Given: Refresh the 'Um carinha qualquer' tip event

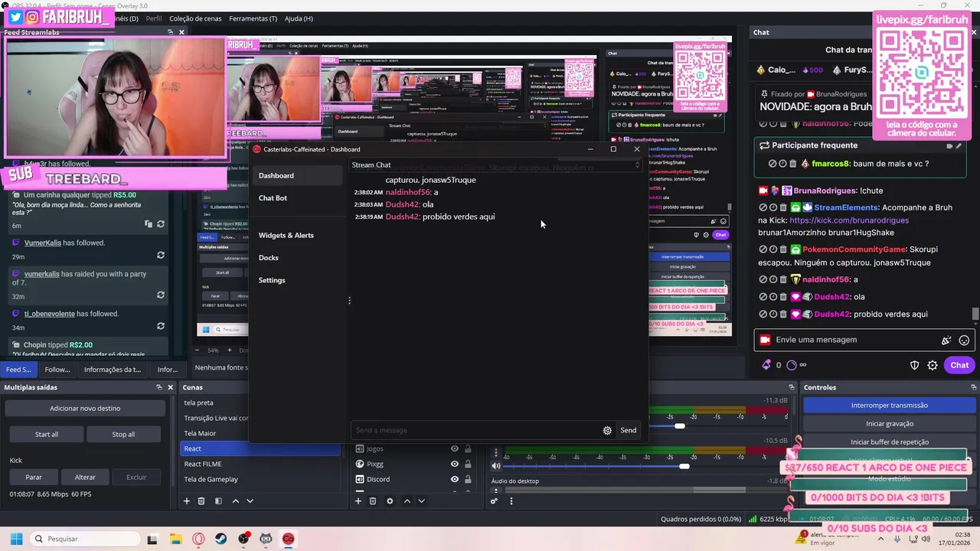Looking at the screenshot, I should [x=161, y=224].
